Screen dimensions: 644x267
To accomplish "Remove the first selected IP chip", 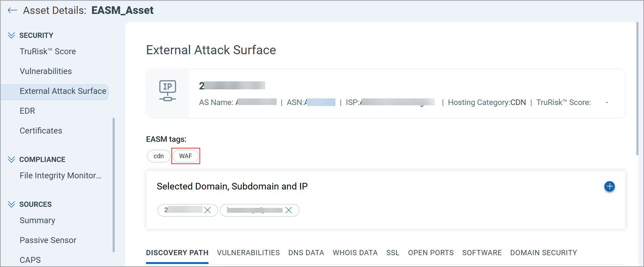I will click(207, 210).
